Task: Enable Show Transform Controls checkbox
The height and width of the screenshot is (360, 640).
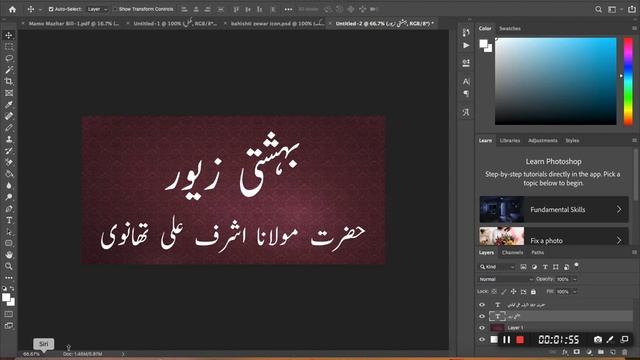Action: tap(115, 9)
